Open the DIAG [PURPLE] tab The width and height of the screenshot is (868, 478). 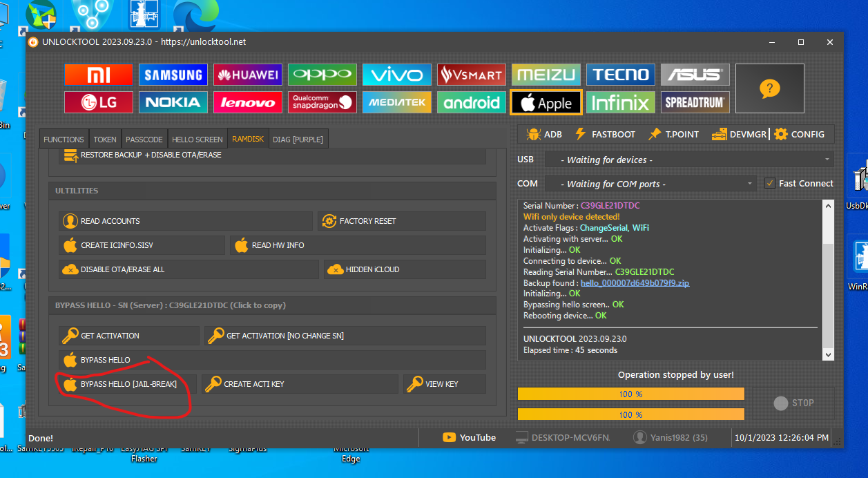[x=298, y=139]
